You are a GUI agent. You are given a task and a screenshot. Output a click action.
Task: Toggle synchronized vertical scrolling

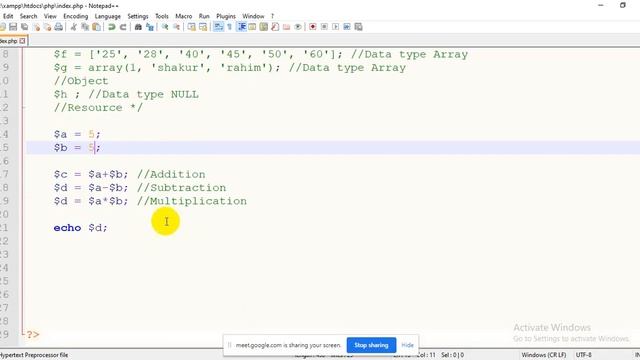[x=191, y=27]
